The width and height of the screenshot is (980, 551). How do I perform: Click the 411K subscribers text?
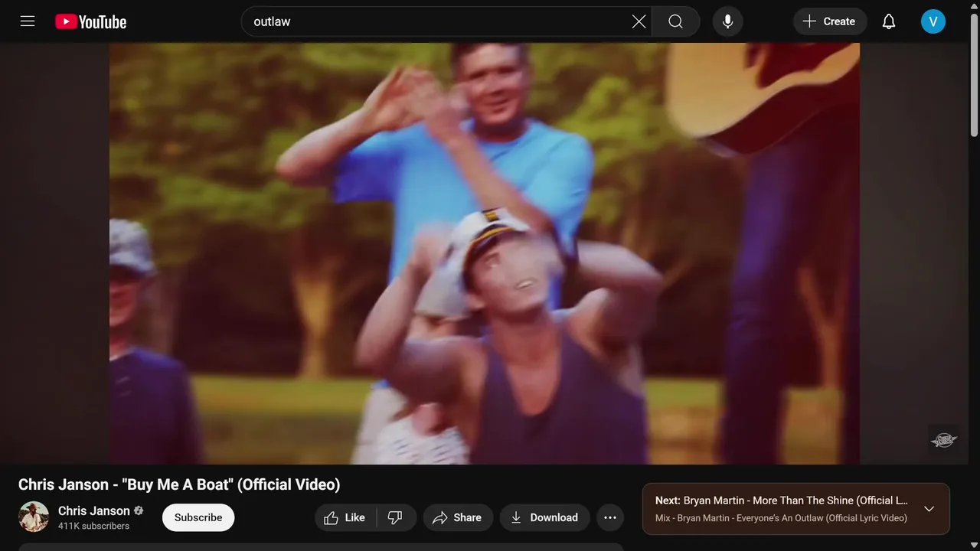pyautogui.click(x=93, y=526)
